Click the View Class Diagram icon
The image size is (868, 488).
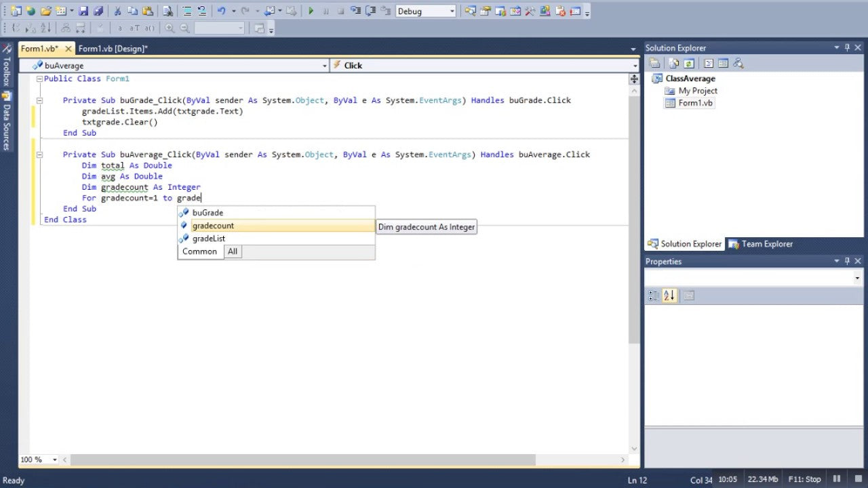pyautogui.click(x=738, y=63)
